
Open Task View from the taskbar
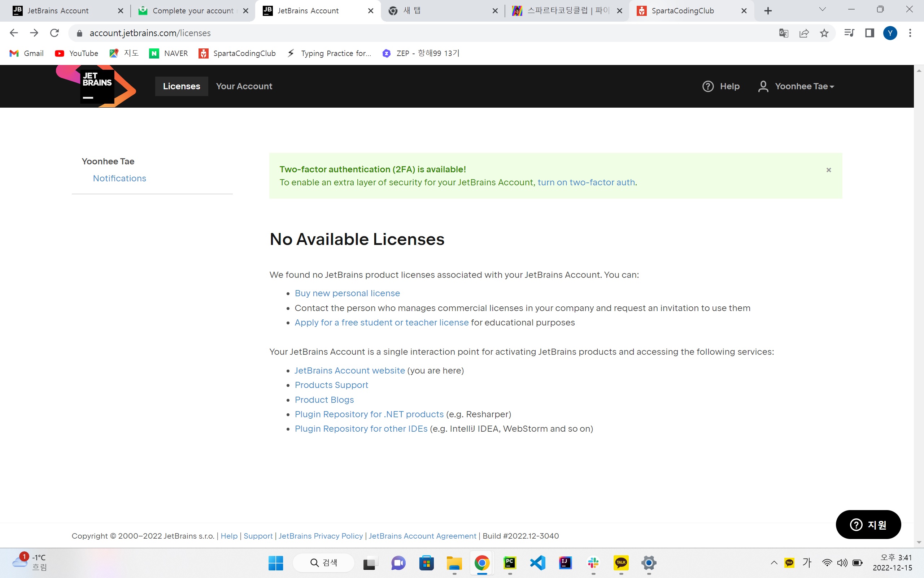point(370,563)
